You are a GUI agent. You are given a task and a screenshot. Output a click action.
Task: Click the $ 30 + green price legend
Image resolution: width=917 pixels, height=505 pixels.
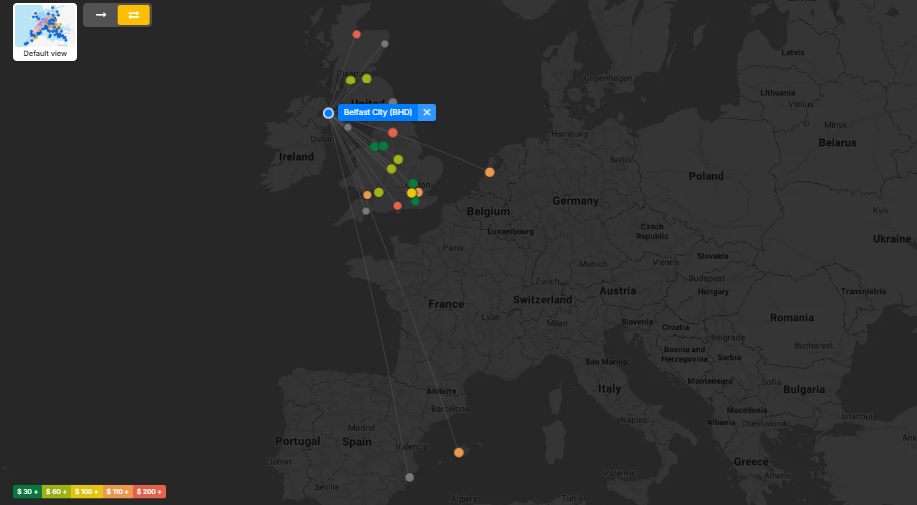(27, 491)
